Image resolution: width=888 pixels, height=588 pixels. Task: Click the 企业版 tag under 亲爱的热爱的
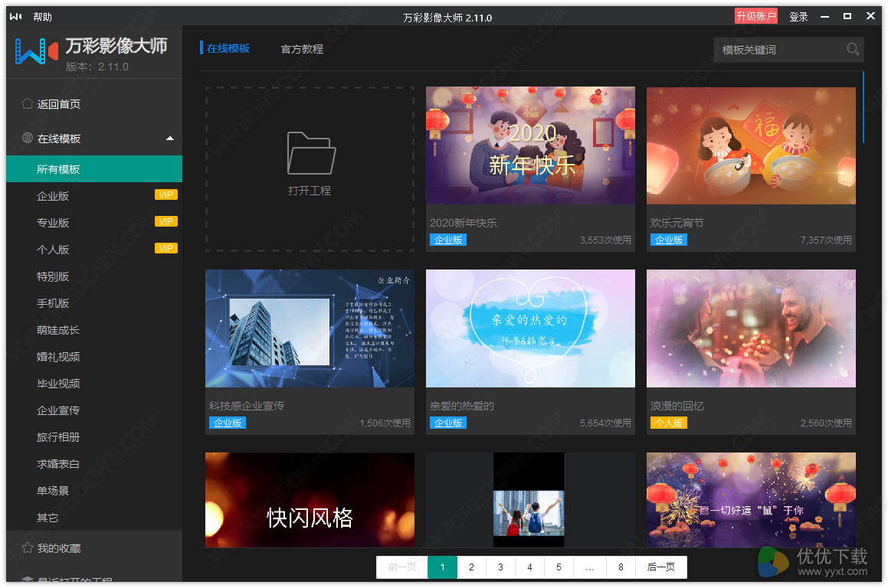click(x=448, y=423)
